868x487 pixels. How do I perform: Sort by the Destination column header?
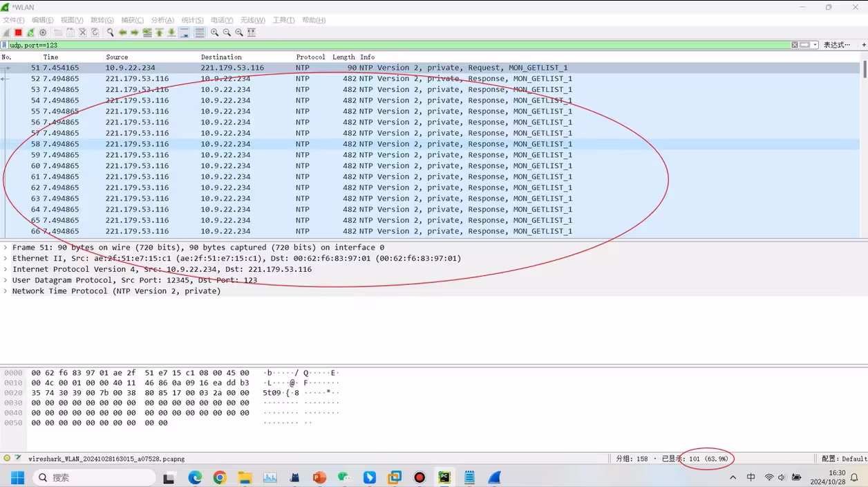click(247, 57)
